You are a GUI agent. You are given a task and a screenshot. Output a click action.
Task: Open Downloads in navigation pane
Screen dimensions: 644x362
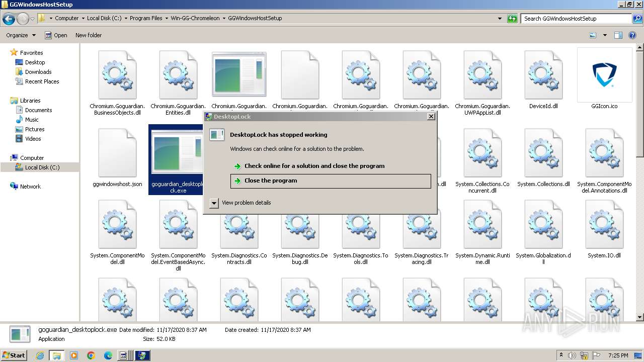click(x=38, y=72)
